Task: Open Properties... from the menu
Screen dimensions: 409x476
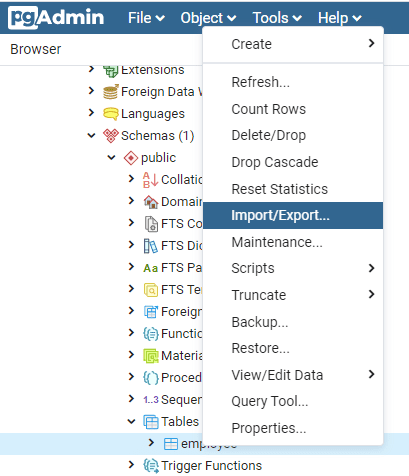Action: point(293,428)
